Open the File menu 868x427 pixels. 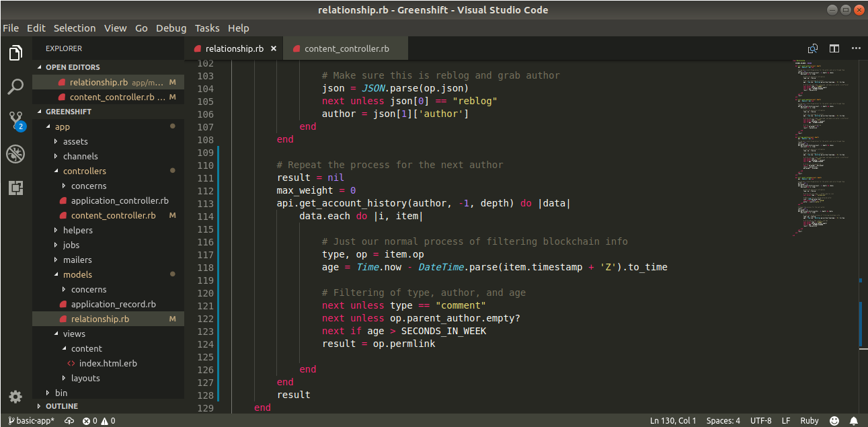pyautogui.click(x=11, y=28)
